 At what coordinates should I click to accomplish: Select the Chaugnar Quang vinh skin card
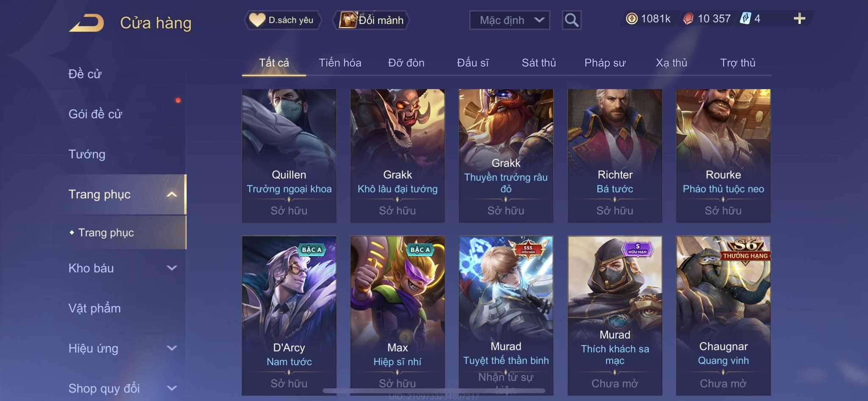pyautogui.click(x=723, y=316)
